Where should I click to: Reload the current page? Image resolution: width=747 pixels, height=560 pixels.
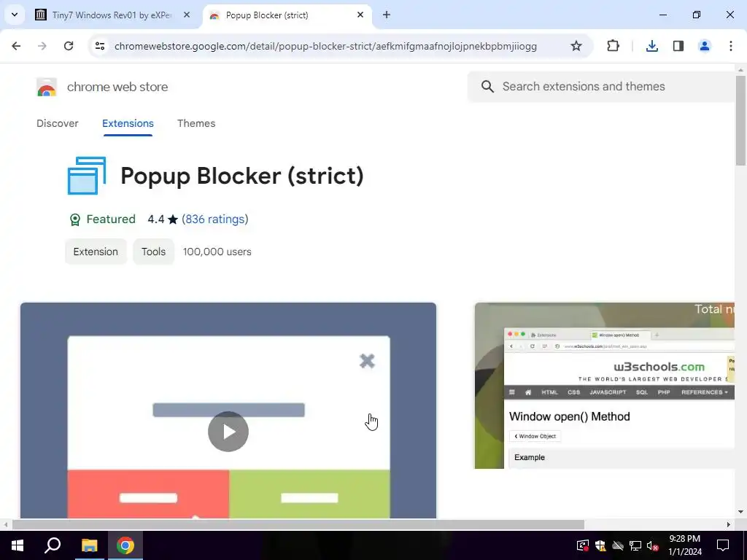pos(69,46)
